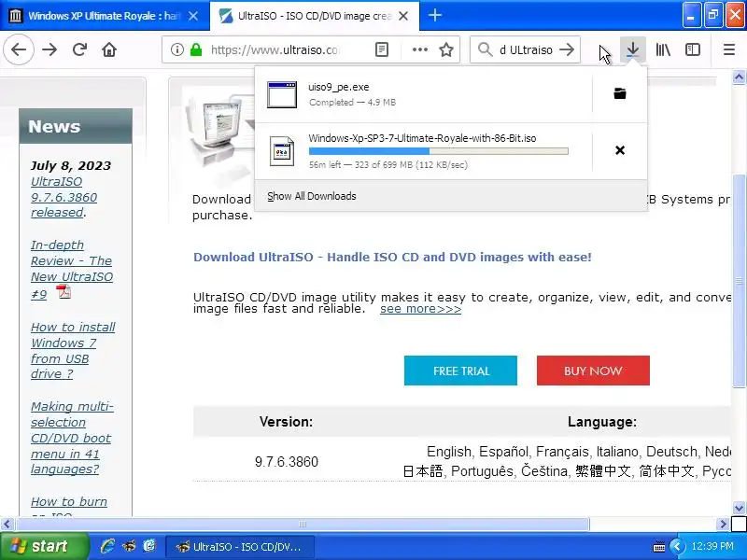Screen dimensions: 747x560
Task: Click the vertical scrollbar thumb
Action: point(739,281)
